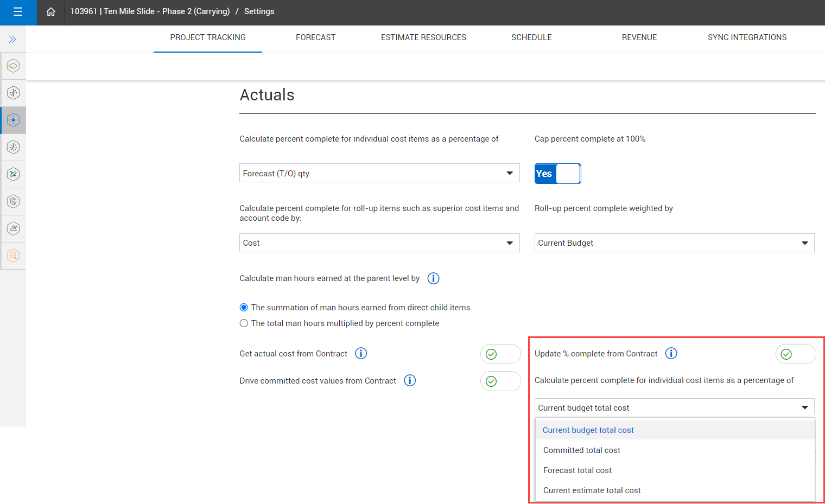Switch to the FORECAST tab
The width and height of the screenshot is (825, 504).
(x=315, y=37)
